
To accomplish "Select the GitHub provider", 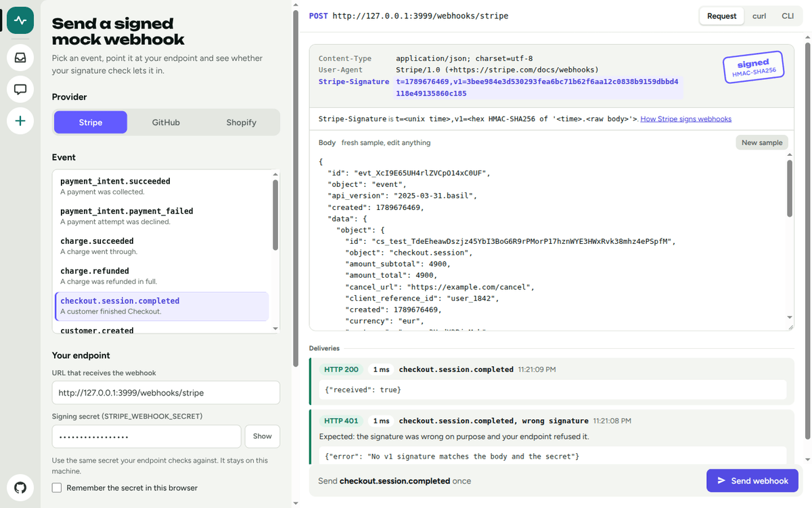I will coord(166,123).
